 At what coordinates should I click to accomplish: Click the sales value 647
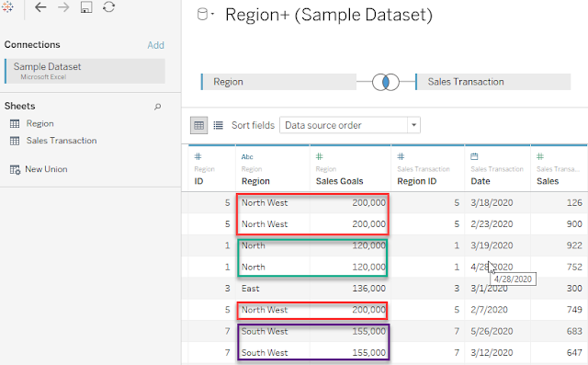(x=574, y=353)
